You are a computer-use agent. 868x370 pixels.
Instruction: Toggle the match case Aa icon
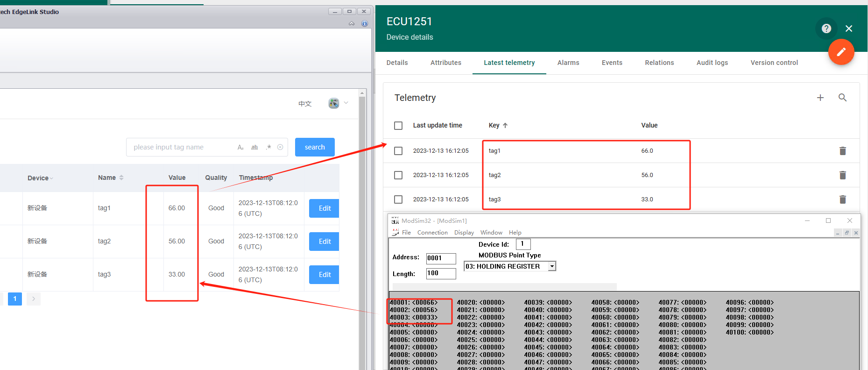[240, 147]
